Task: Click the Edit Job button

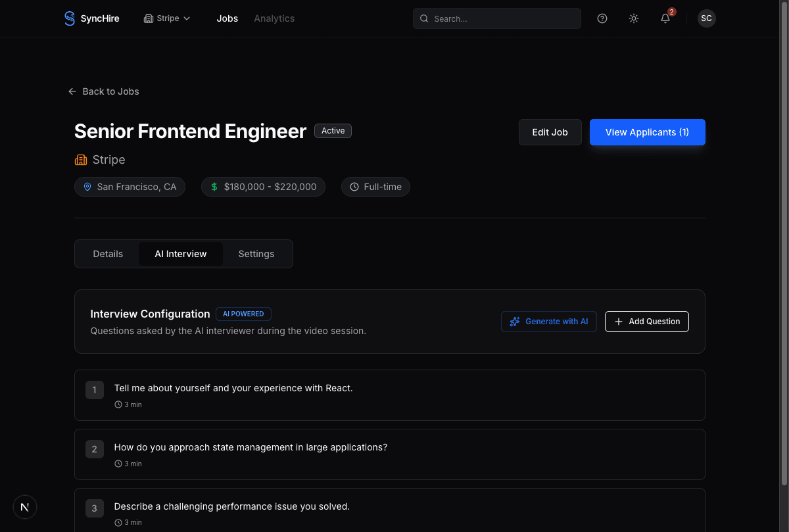Action: coord(550,132)
